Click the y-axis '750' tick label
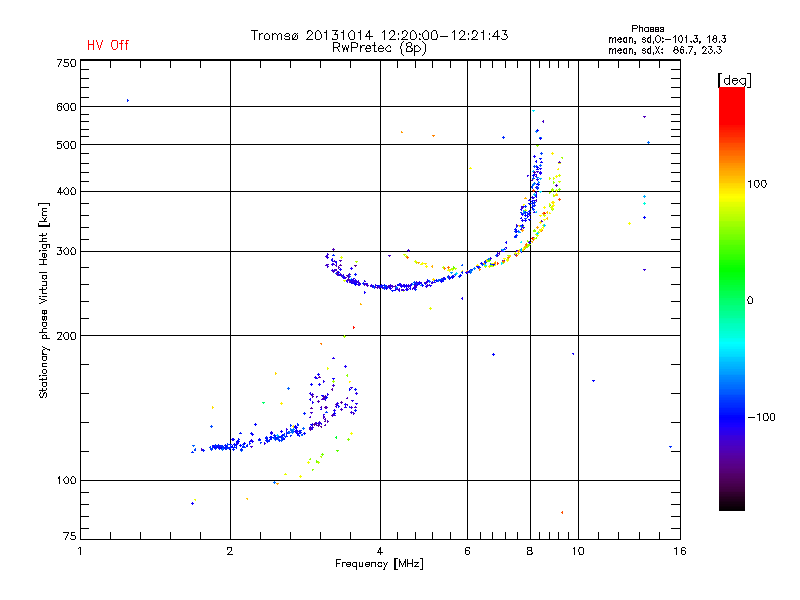Image resolution: width=800 pixels, height=600 pixels. click(66, 63)
